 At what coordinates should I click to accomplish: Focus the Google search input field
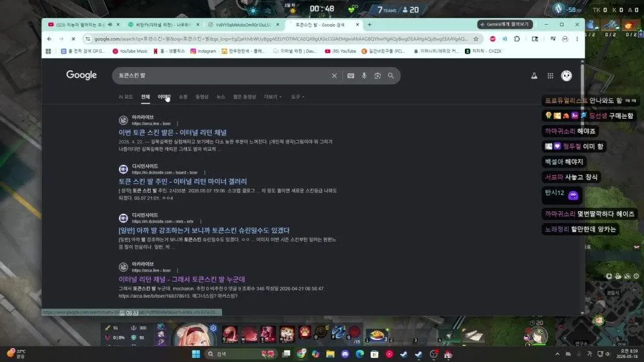(x=224, y=76)
